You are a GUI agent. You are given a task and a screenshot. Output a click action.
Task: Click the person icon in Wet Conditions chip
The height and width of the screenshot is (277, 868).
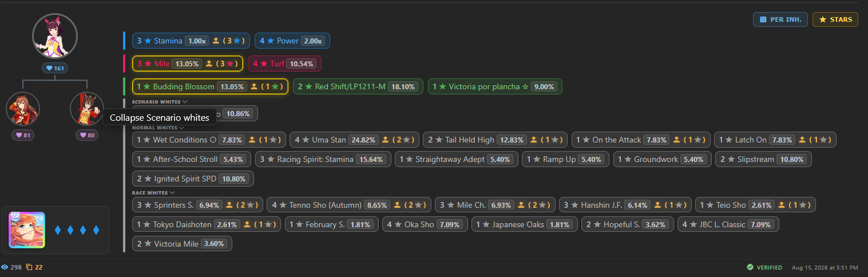click(x=252, y=140)
